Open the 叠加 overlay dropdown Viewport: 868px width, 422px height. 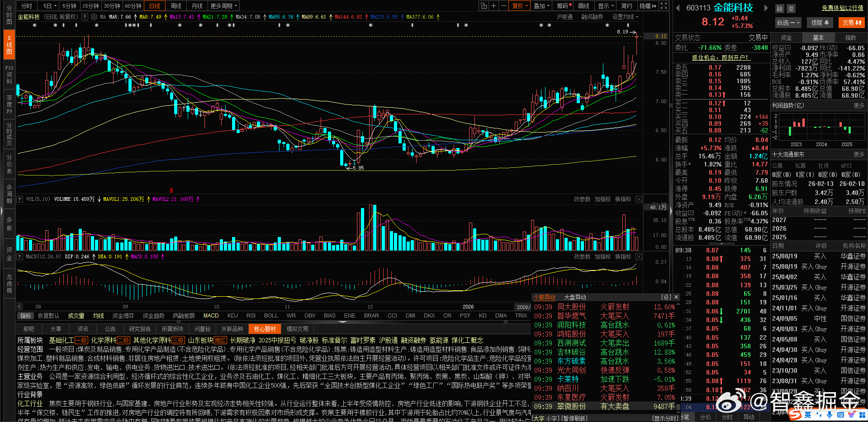(541, 6)
